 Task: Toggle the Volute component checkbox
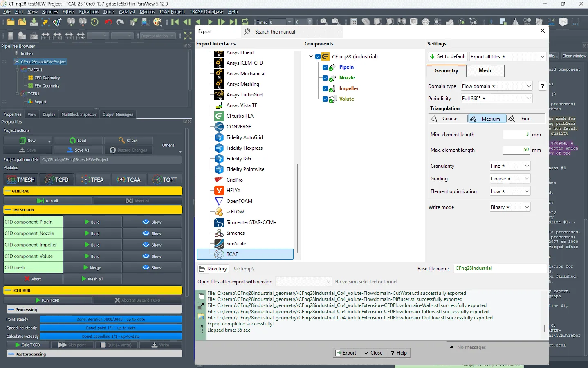pyautogui.click(x=325, y=99)
